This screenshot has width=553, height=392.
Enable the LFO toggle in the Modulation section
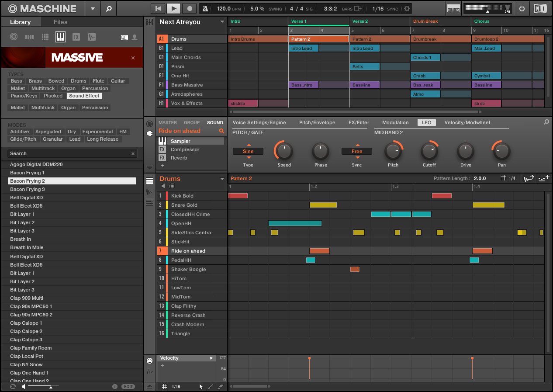pyautogui.click(x=427, y=122)
